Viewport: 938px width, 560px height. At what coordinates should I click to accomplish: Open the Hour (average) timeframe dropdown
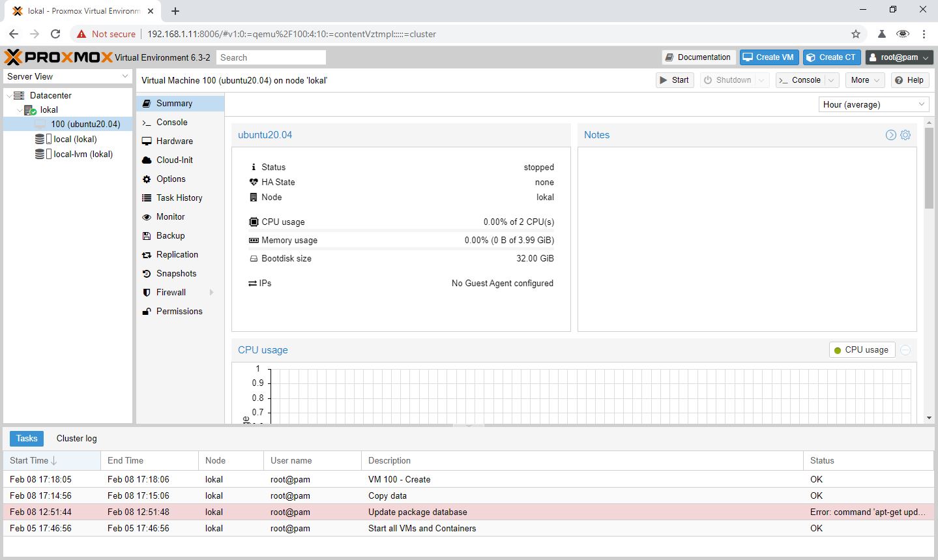pos(873,104)
